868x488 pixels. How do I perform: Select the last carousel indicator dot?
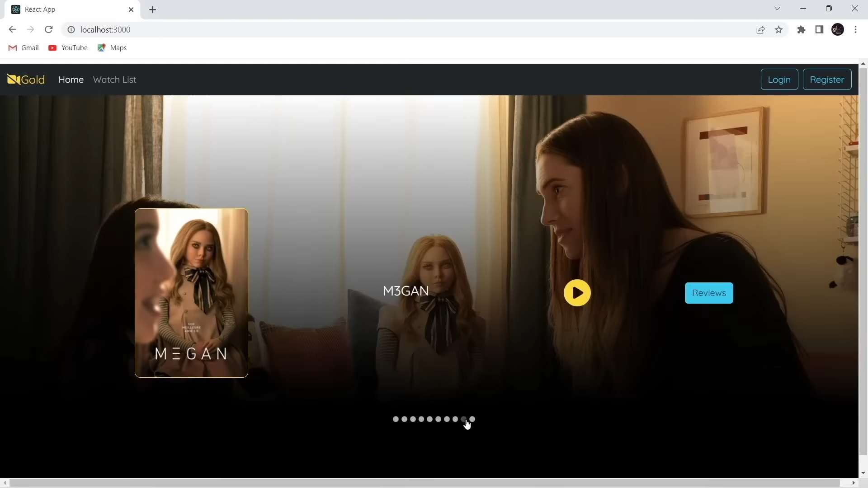tap(472, 419)
